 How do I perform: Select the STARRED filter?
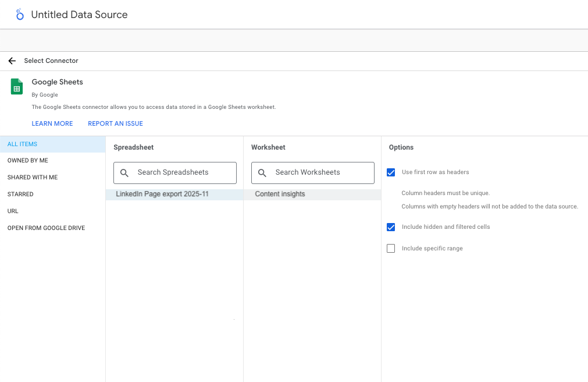[20, 194]
